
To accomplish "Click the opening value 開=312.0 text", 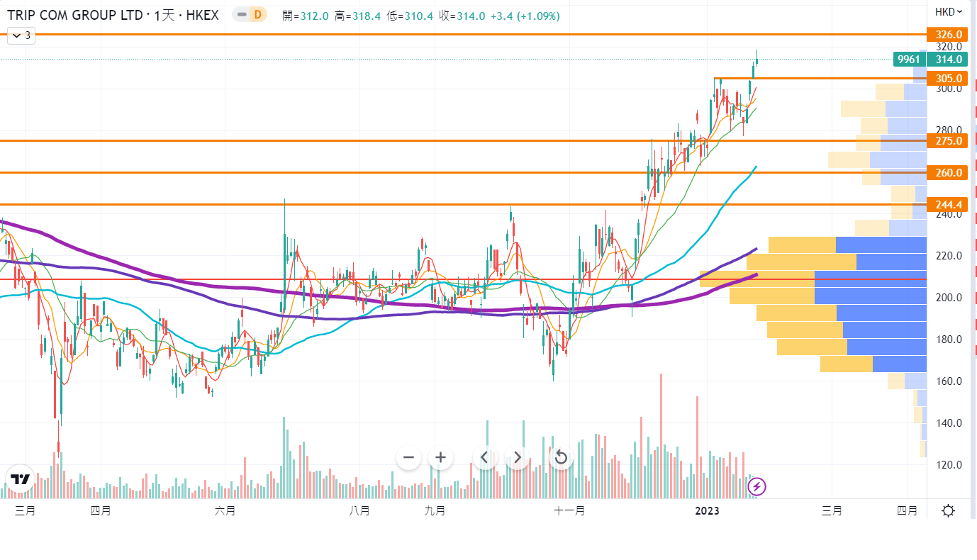I will coord(305,15).
